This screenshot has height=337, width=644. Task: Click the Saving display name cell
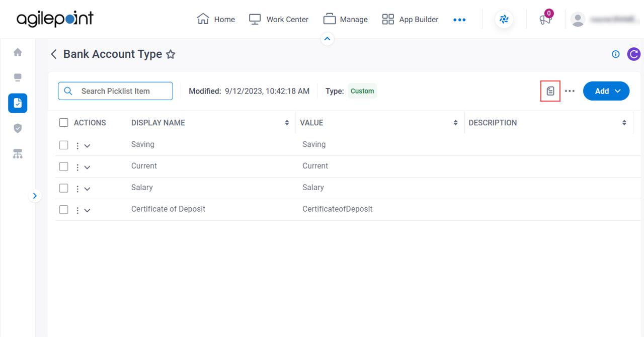(143, 144)
